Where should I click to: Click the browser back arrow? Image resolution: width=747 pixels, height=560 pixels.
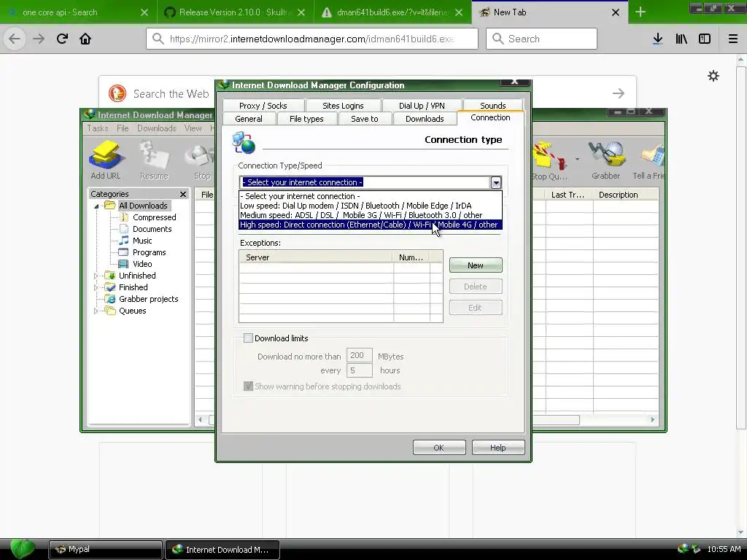tap(15, 39)
